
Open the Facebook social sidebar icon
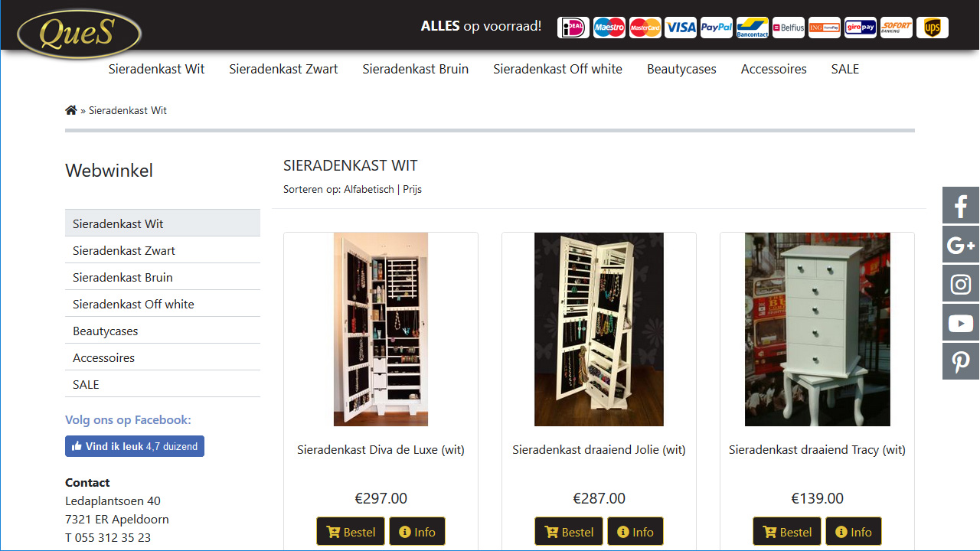(x=961, y=205)
